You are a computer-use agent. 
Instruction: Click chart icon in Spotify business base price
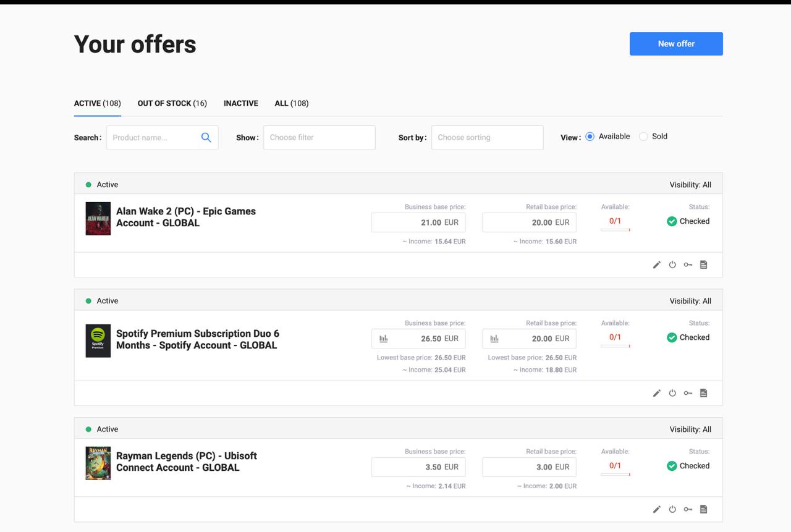[384, 339]
